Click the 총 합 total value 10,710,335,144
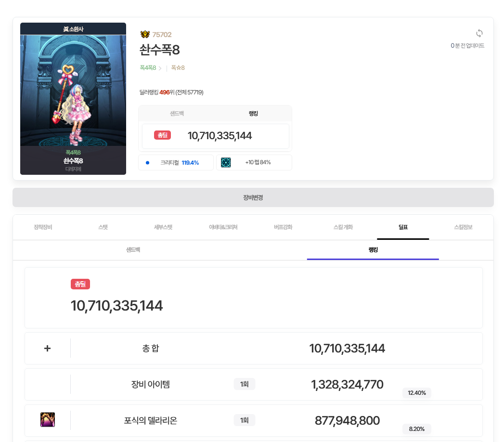Screen dimensions: 504x442 pos(347,349)
